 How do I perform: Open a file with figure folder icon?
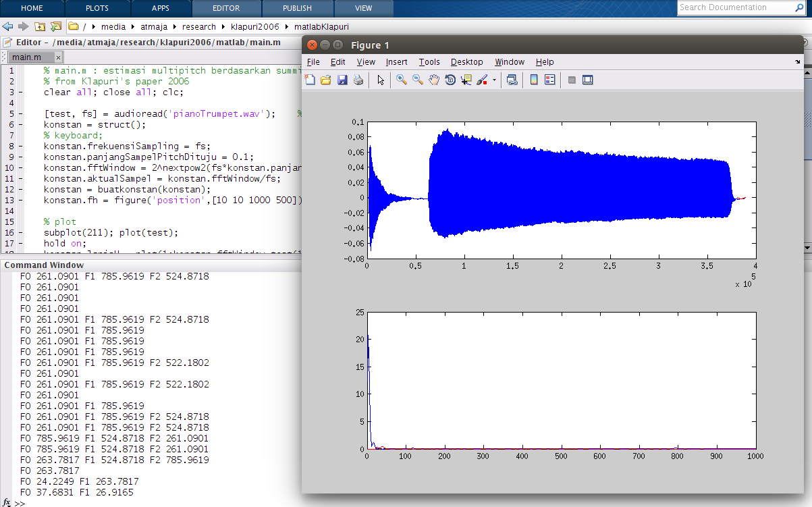click(x=326, y=80)
